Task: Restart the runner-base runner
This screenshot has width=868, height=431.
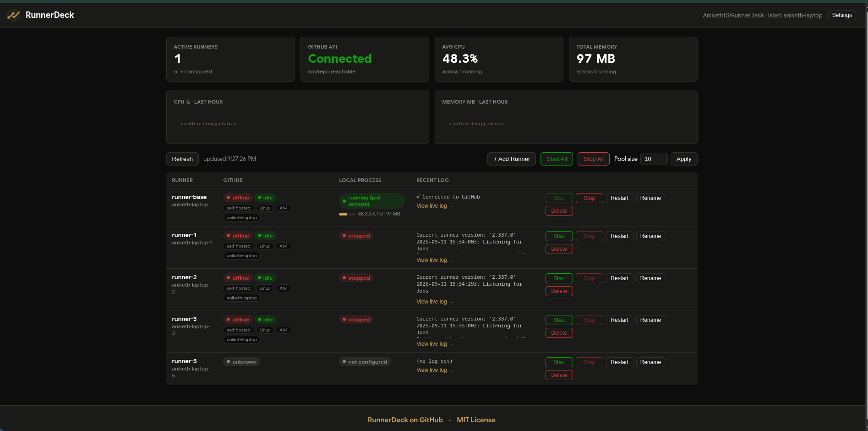Action: click(619, 198)
